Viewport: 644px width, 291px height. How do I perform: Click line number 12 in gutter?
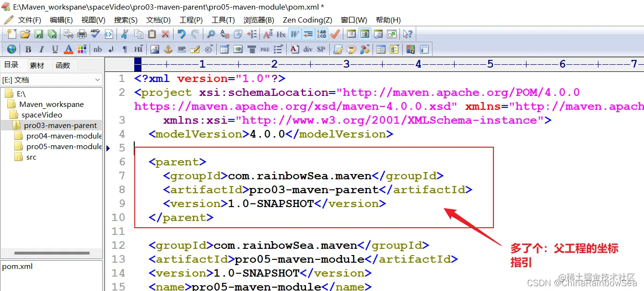click(118, 245)
